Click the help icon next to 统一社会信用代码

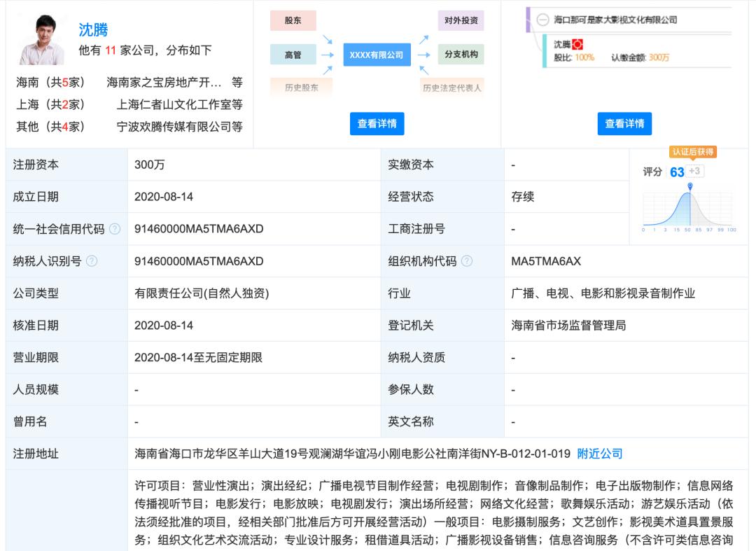tap(115, 229)
